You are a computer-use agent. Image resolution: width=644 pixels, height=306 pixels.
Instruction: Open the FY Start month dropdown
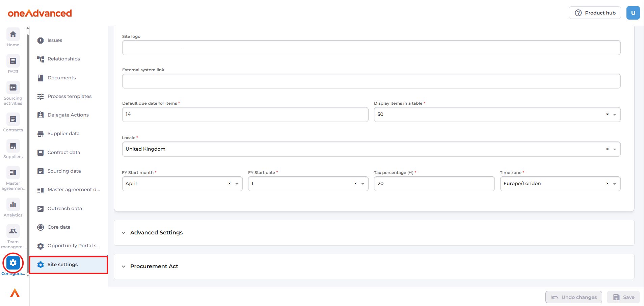[x=237, y=184]
